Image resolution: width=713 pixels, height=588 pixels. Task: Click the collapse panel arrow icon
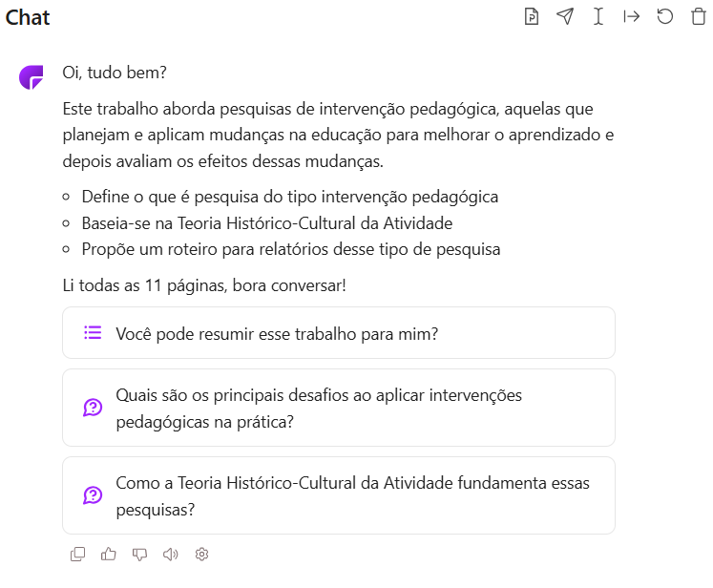[x=631, y=16]
